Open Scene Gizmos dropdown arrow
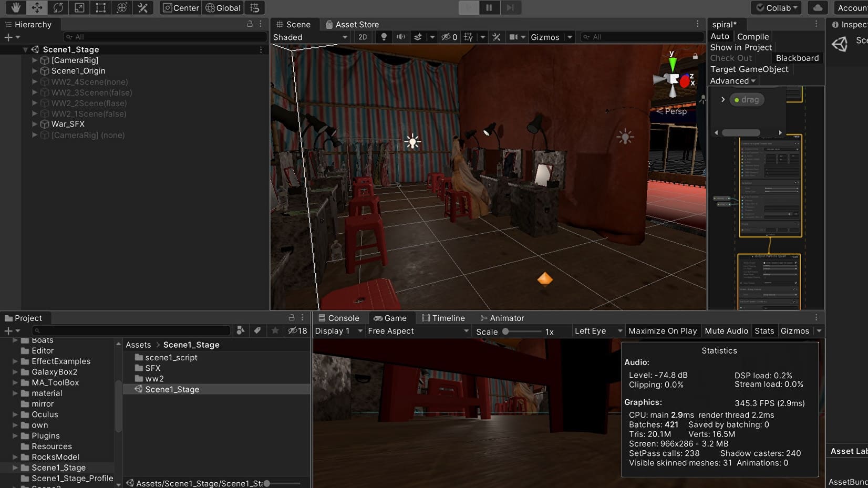The image size is (868, 488). point(570,37)
